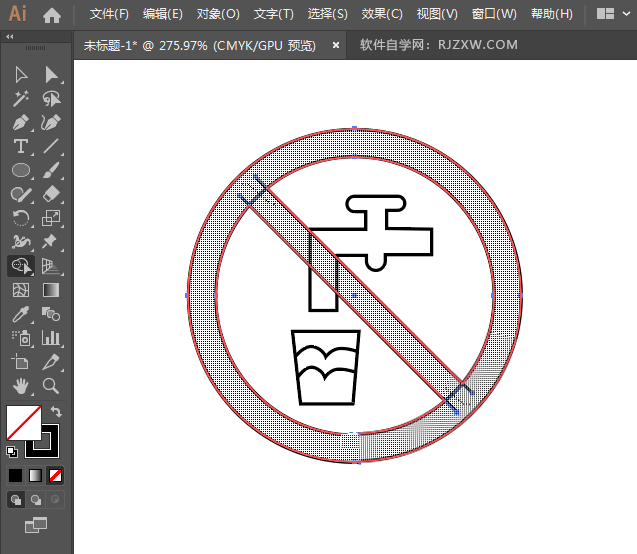Open the 效果(C) menu
This screenshot has height=554, width=637.
tap(382, 15)
